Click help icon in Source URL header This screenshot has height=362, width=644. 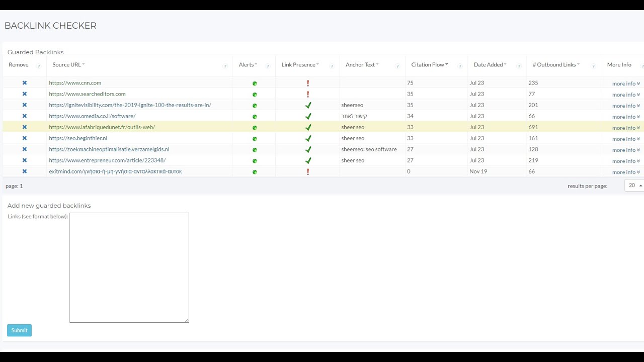click(x=225, y=66)
